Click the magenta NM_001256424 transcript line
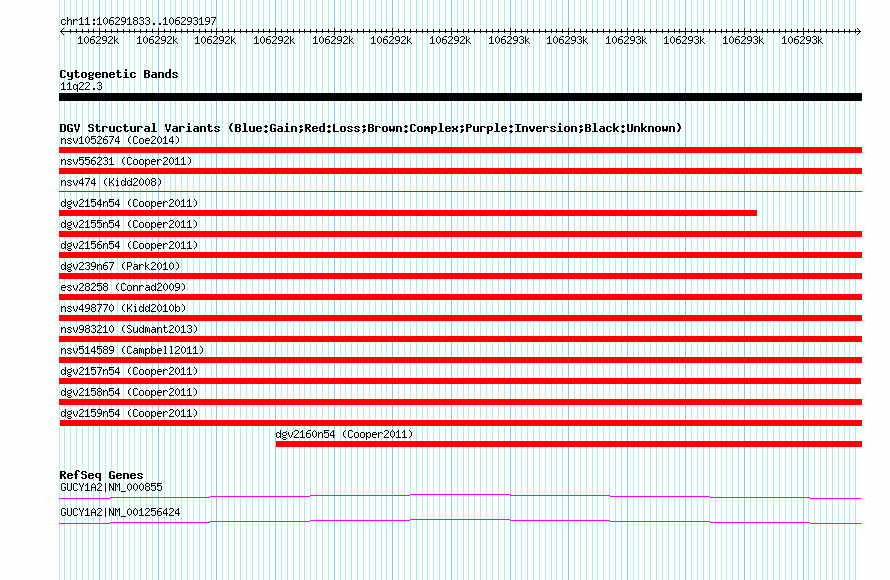 coord(460,520)
